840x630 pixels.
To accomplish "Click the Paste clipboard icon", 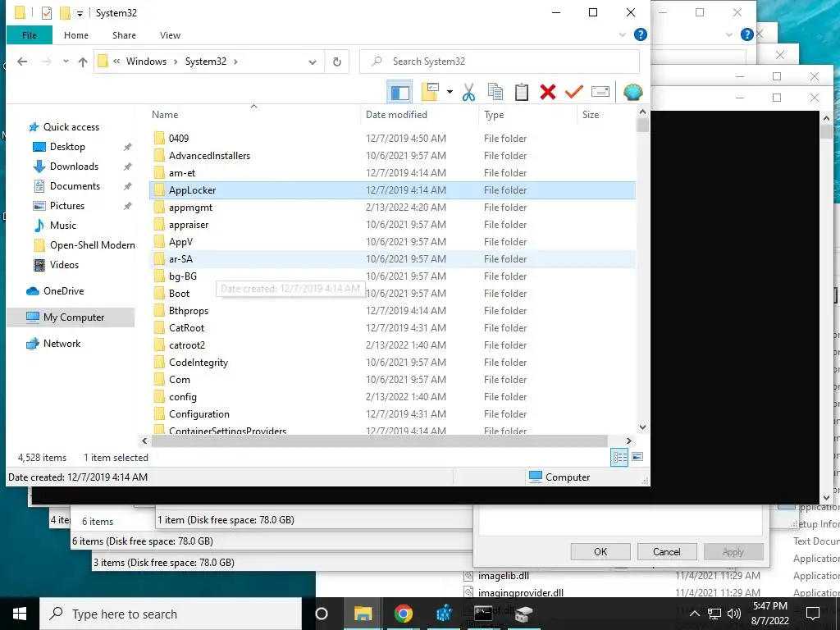I will click(521, 92).
